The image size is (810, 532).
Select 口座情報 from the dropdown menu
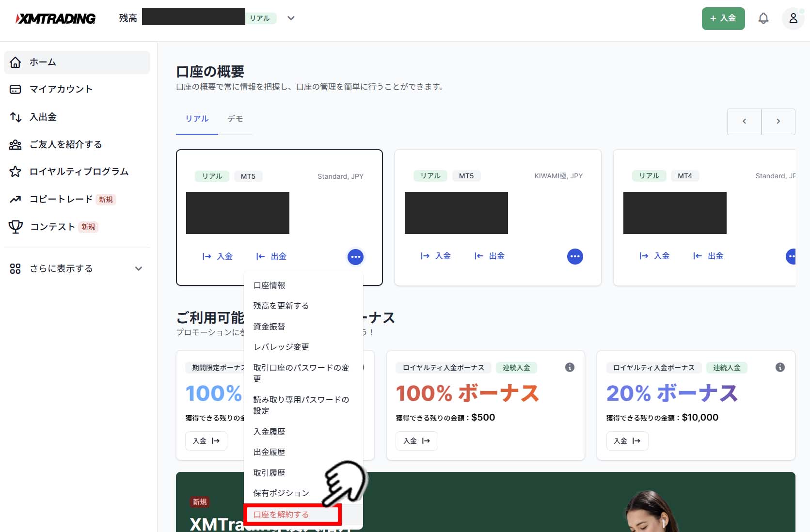click(303, 285)
